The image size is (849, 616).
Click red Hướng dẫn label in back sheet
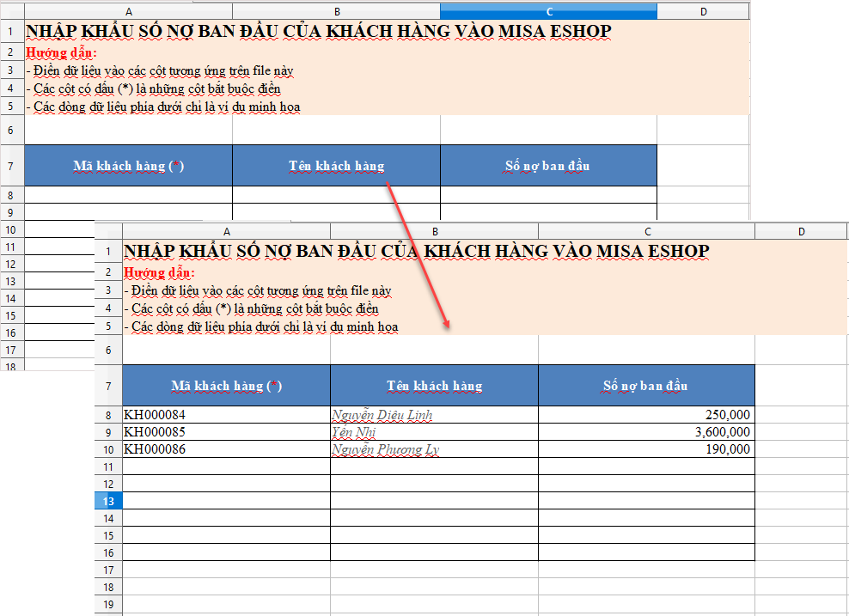pyautogui.click(x=61, y=52)
